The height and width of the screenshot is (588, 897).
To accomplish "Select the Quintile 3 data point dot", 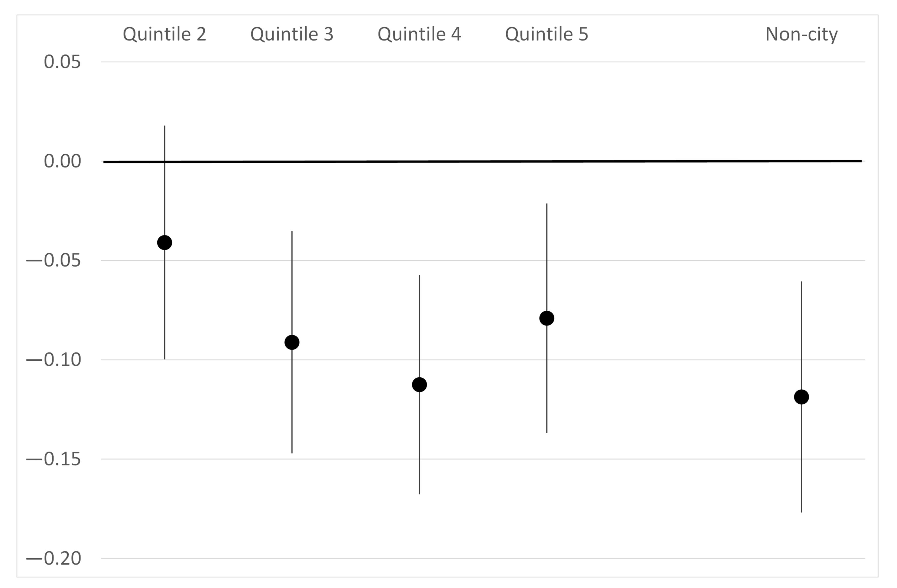I will (292, 343).
